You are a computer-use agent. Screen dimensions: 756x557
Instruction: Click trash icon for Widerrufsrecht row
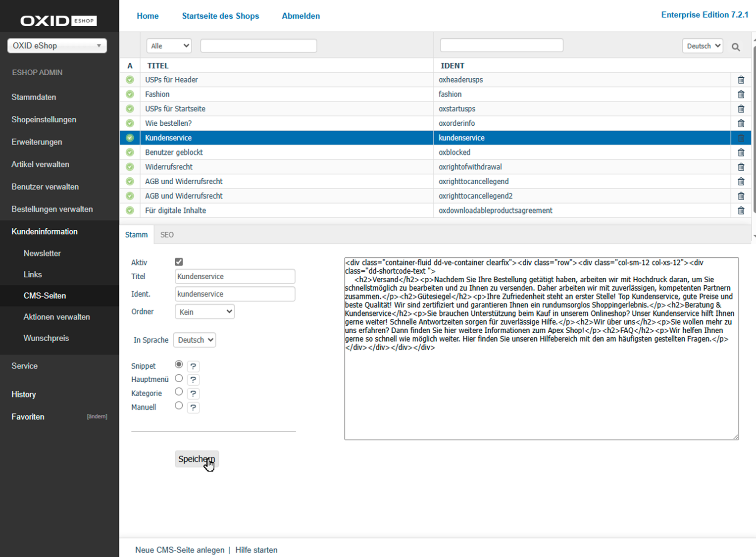click(741, 167)
